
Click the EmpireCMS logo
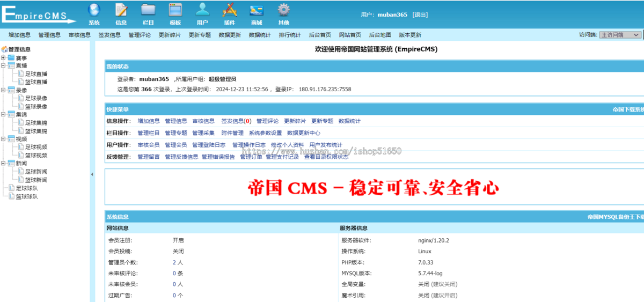[x=39, y=14]
